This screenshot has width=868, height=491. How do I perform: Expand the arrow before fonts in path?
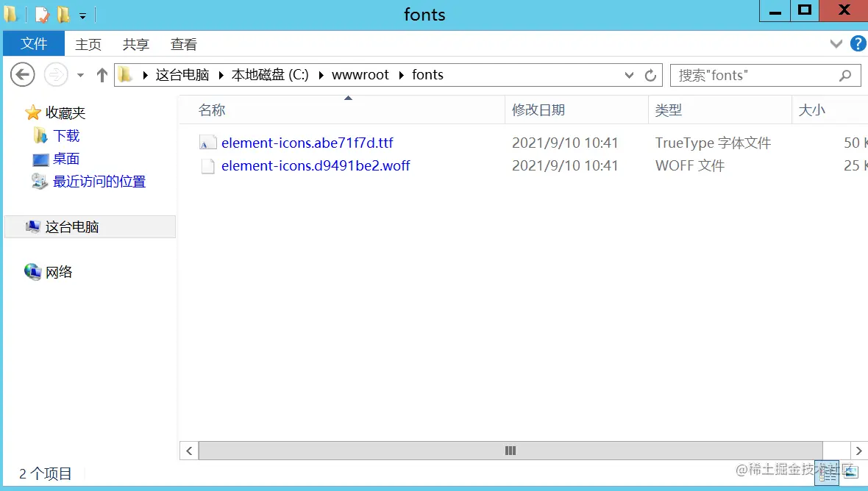pyautogui.click(x=402, y=75)
